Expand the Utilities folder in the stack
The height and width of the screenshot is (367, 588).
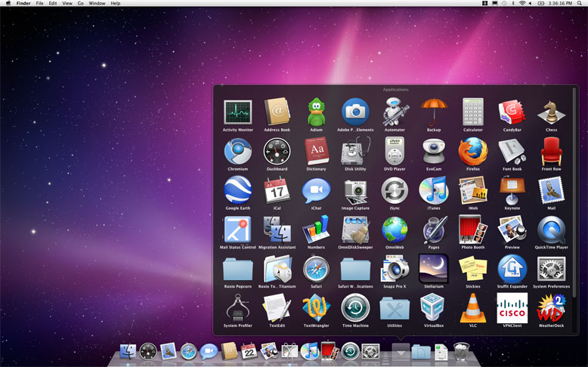tap(395, 308)
